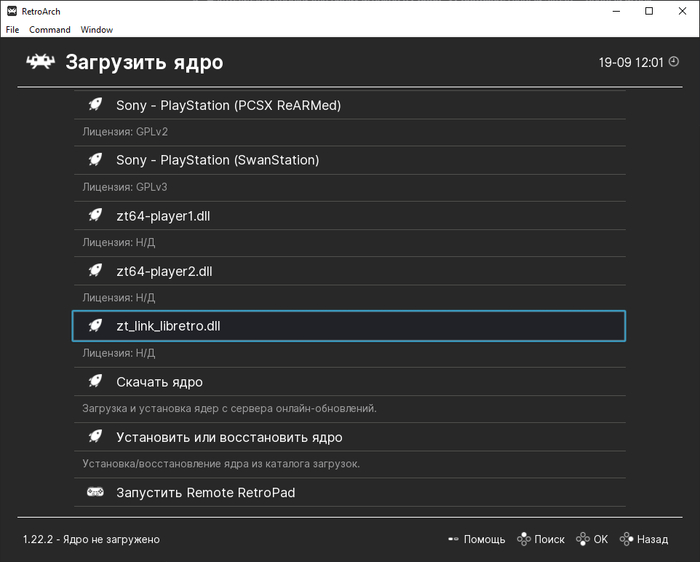Load Sony - PlayStation (PCSX ReARMed) core
The image size is (700, 562).
[x=350, y=105]
